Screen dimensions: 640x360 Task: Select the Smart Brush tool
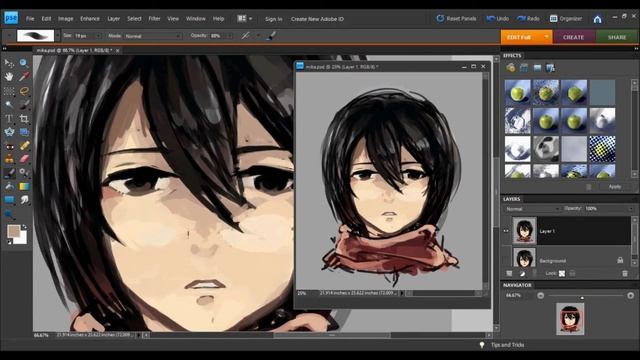pos(24,173)
